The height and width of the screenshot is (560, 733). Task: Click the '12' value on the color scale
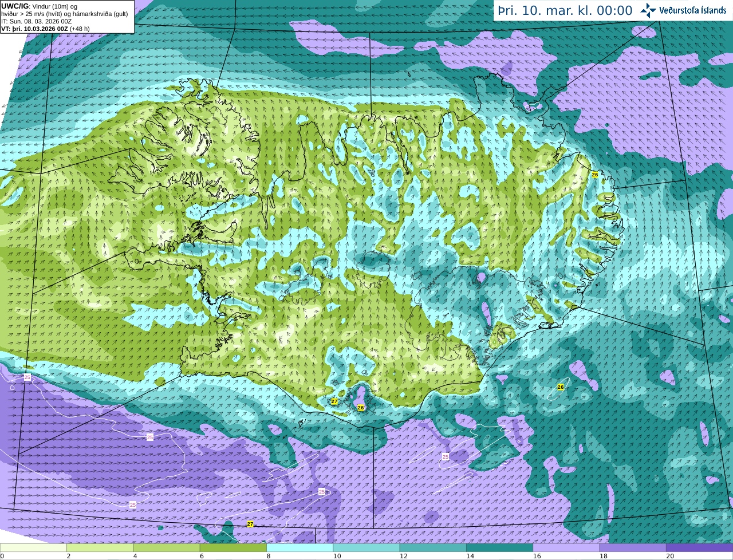(x=403, y=556)
